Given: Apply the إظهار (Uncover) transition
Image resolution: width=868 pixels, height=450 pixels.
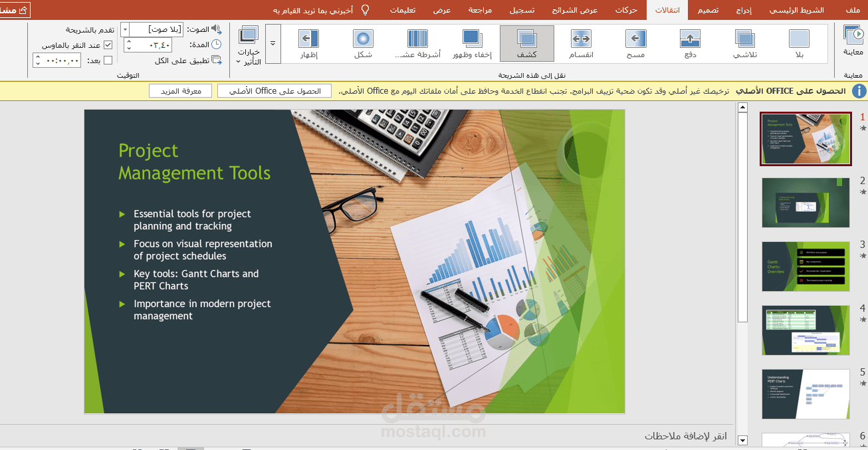Looking at the screenshot, I should 308,44.
